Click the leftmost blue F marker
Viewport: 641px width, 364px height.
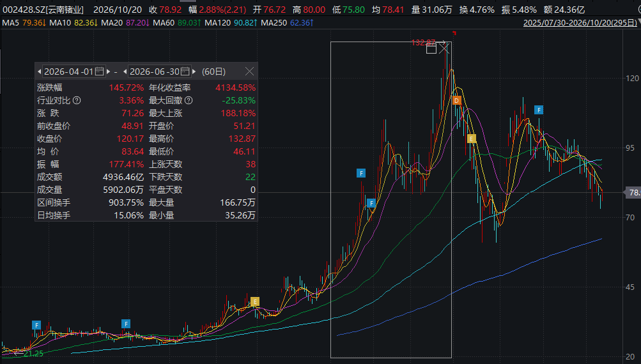point(36,325)
